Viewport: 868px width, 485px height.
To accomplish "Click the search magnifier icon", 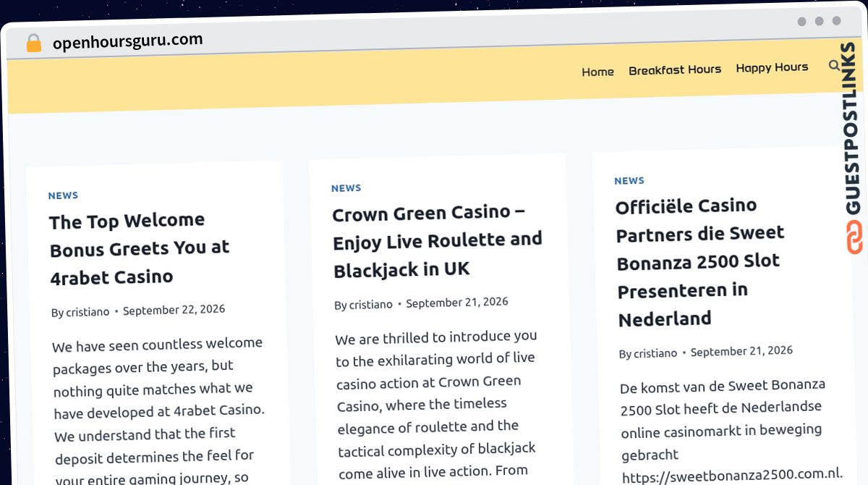I will [834, 65].
